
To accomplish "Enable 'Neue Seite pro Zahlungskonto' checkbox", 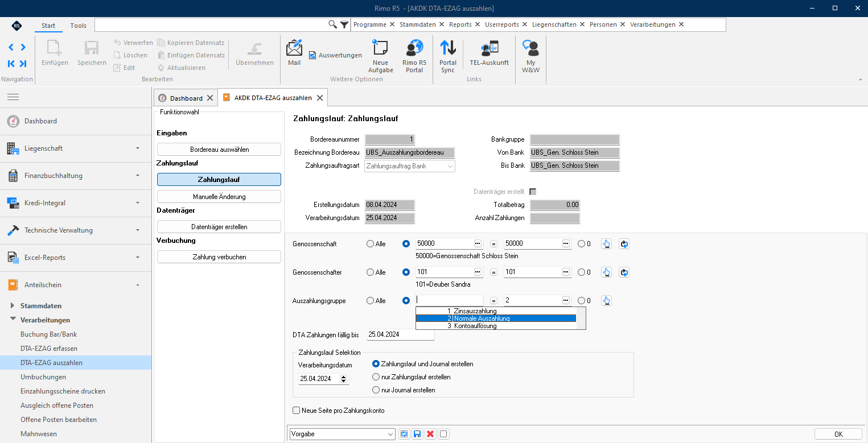I will [296, 410].
